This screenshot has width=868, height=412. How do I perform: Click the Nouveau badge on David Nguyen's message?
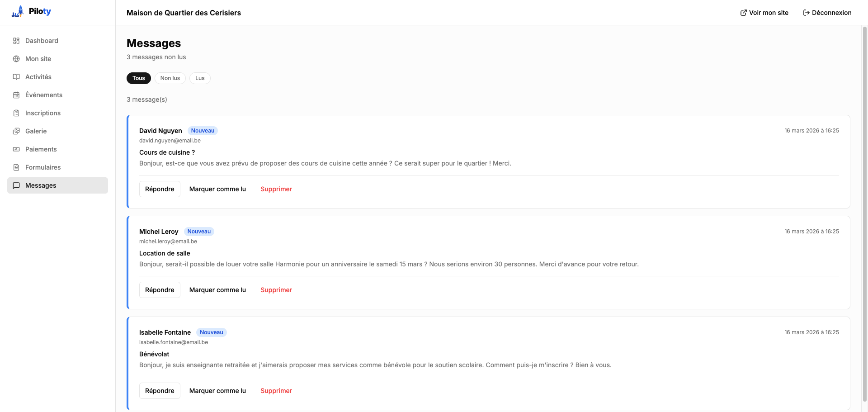coord(203,131)
